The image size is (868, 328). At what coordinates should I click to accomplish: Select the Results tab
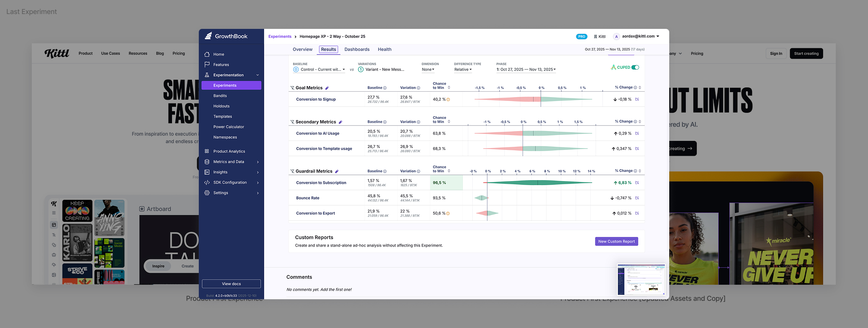[x=328, y=50]
